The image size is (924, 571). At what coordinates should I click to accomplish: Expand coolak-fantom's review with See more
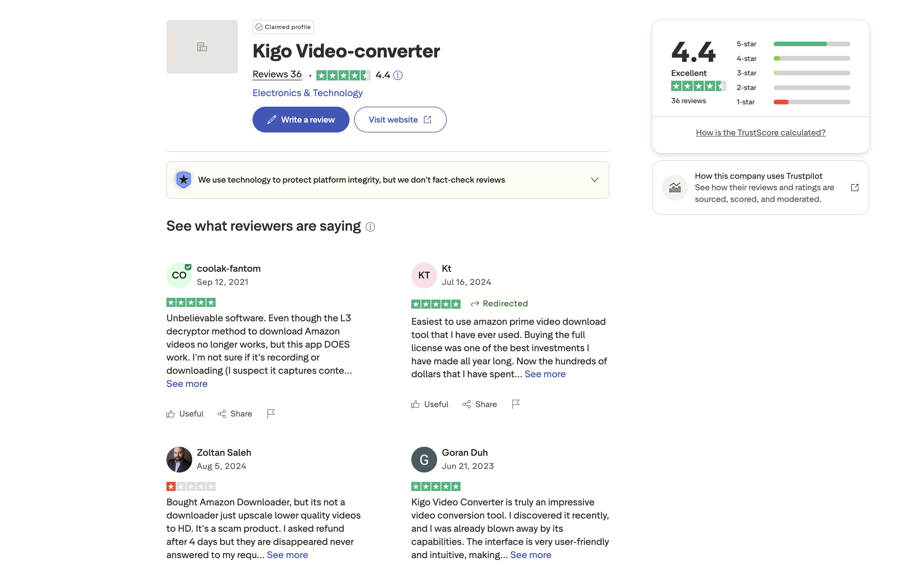click(x=186, y=384)
